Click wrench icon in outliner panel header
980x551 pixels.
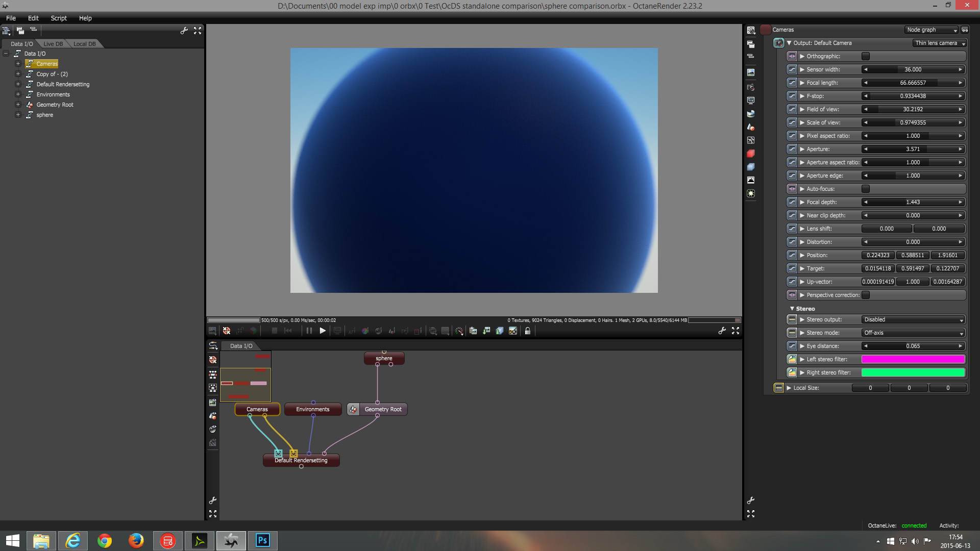(x=184, y=31)
